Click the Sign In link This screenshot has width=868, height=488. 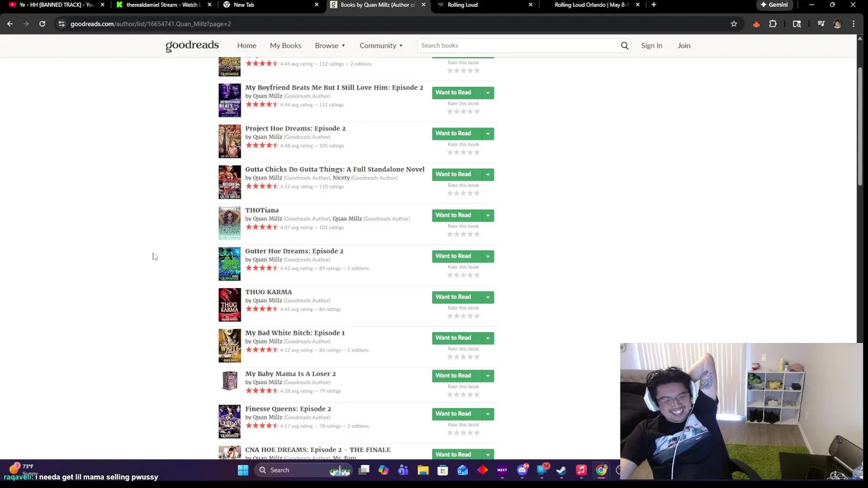tap(652, 45)
